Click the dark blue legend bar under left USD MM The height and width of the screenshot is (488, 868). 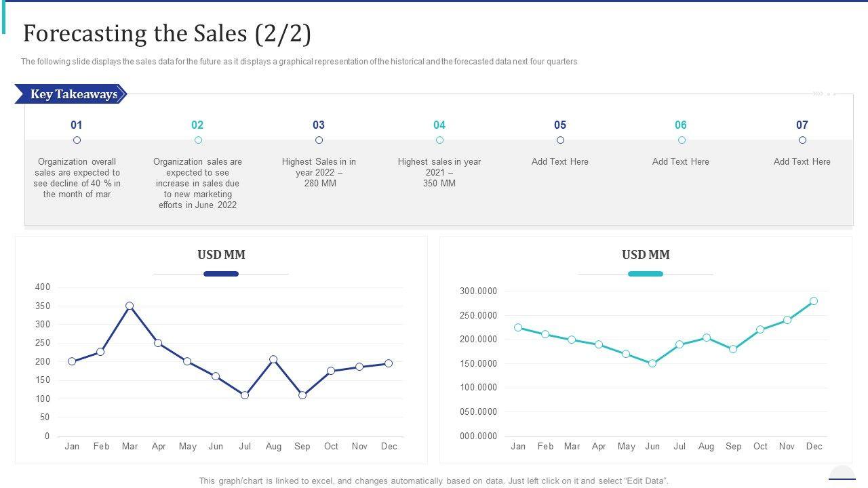(221, 274)
